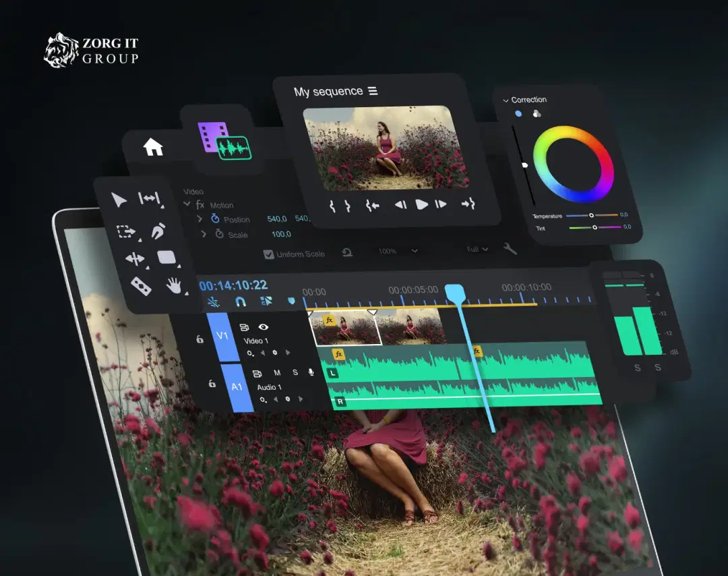Click the Mark In brace icon

click(332, 206)
